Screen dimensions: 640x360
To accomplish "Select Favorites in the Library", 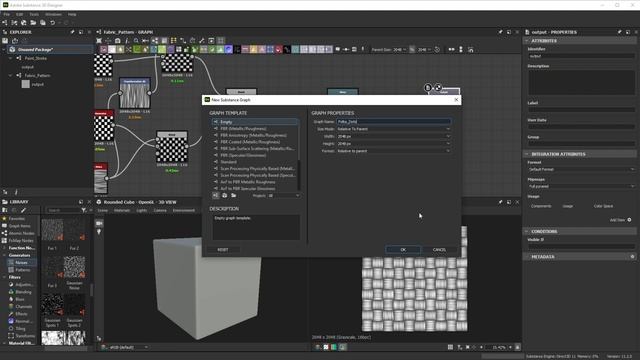I will 17,219.
